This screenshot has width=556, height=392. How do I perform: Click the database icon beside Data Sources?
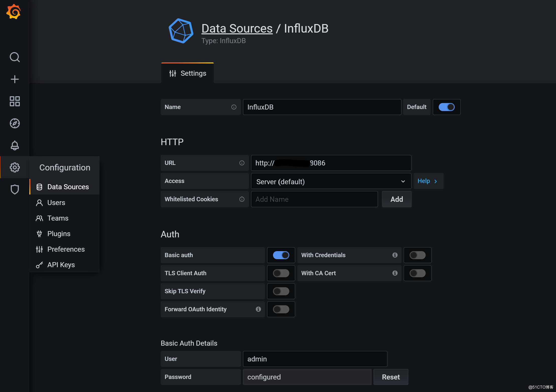39,187
